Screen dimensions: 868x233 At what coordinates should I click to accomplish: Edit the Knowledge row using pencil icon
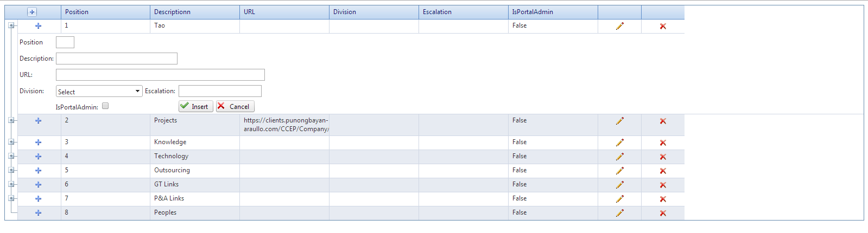pyautogui.click(x=619, y=143)
